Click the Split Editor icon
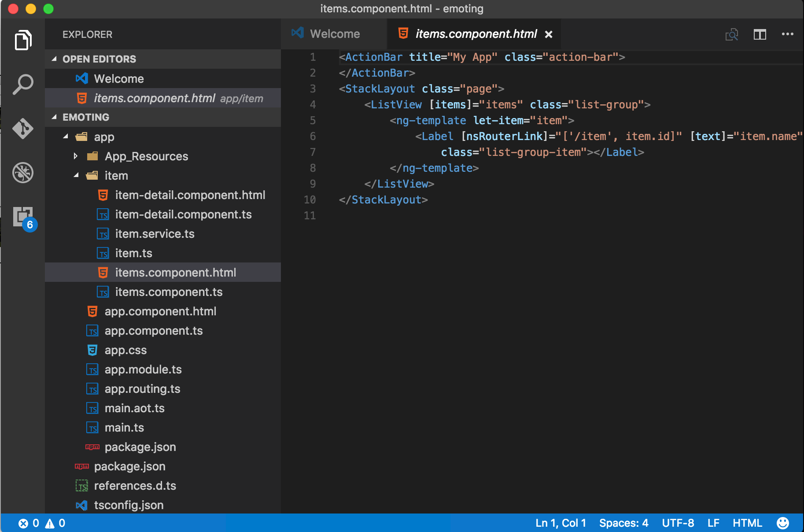The width and height of the screenshot is (804, 532). [760, 34]
